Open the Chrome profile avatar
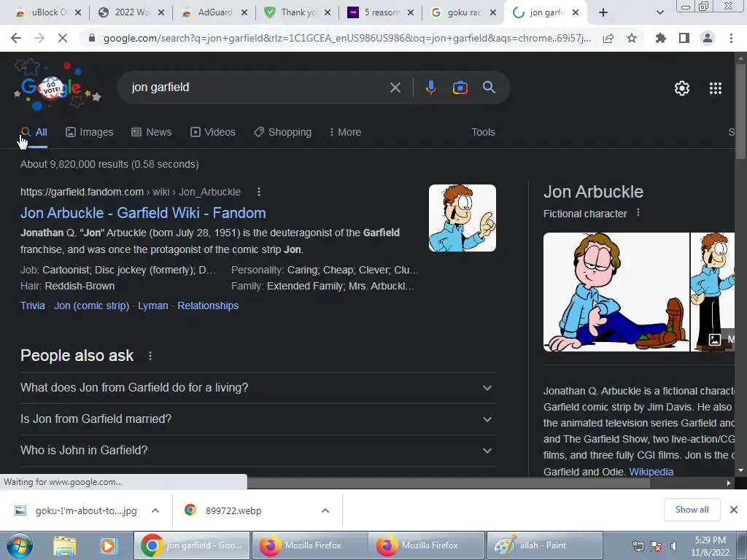The image size is (747, 560). (x=708, y=38)
